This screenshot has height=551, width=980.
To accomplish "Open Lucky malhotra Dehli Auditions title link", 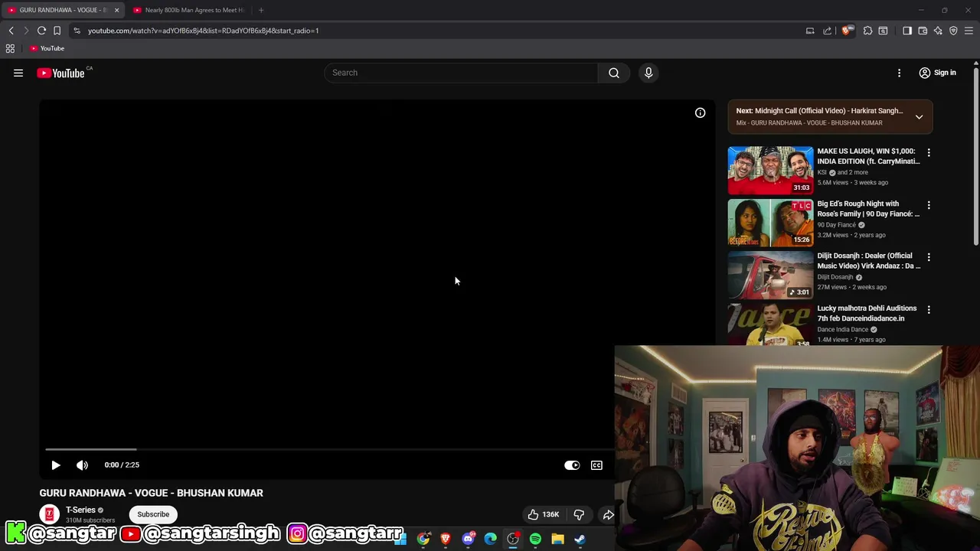I will [x=867, y=313].
